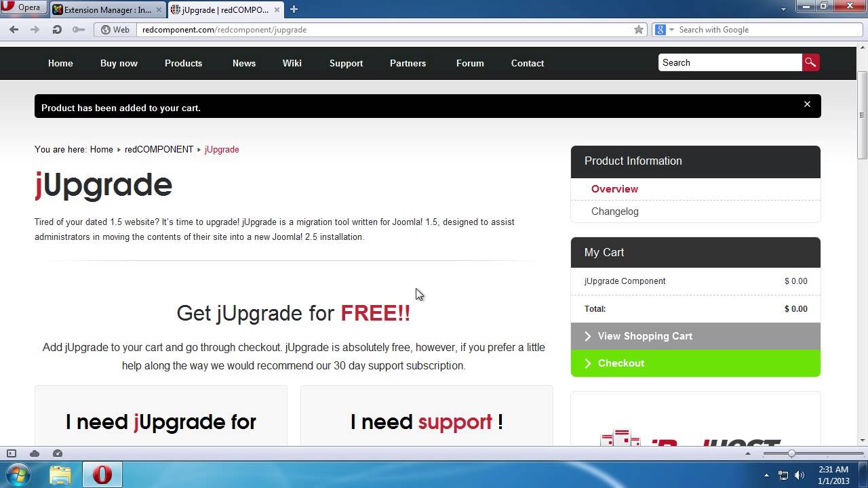
Task: Click the green Checkout button
Action: point(695,363)
